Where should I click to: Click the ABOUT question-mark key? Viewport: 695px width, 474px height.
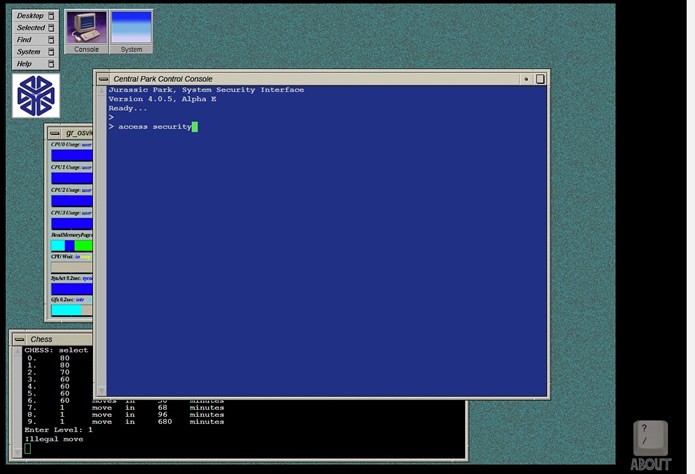coord(650,439)
